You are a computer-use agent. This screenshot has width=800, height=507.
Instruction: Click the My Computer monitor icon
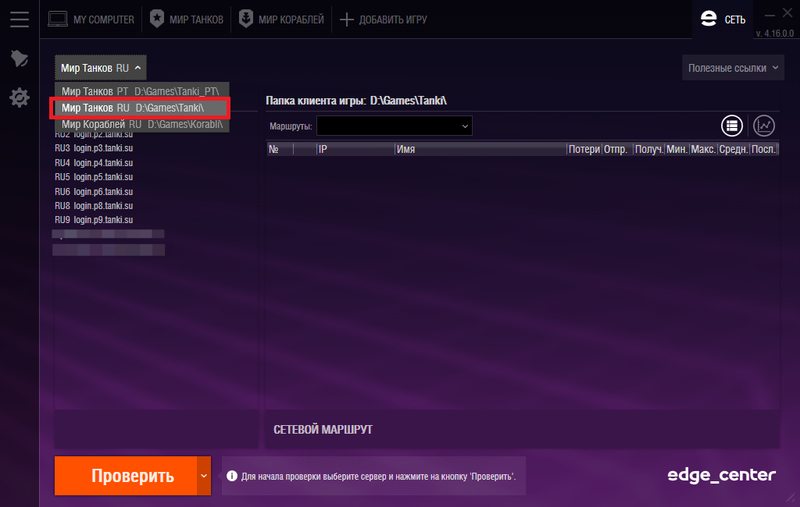click(58, 19)
